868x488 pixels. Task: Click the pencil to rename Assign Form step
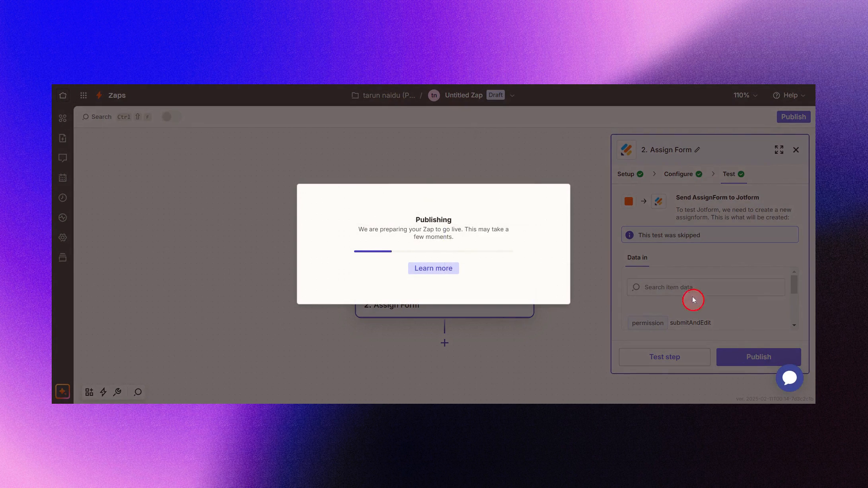click(697, 149)
